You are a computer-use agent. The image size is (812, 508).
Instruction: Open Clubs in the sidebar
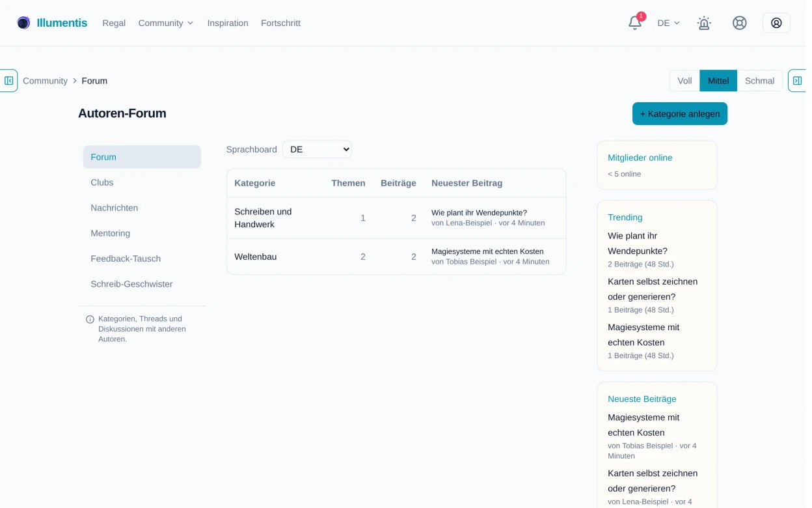coord(142,182)
